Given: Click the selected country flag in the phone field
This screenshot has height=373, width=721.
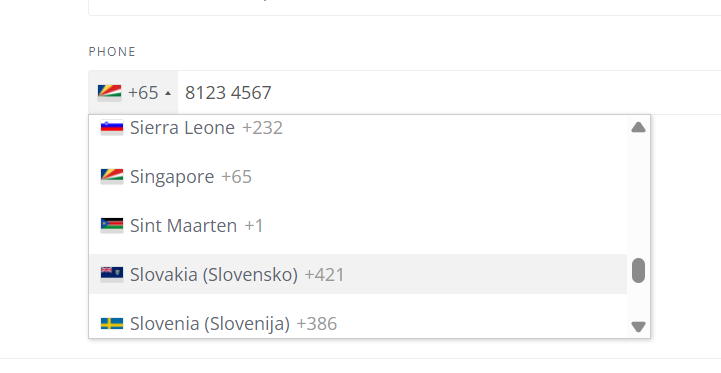Looking at the screenshot, I should coord(109,92).
